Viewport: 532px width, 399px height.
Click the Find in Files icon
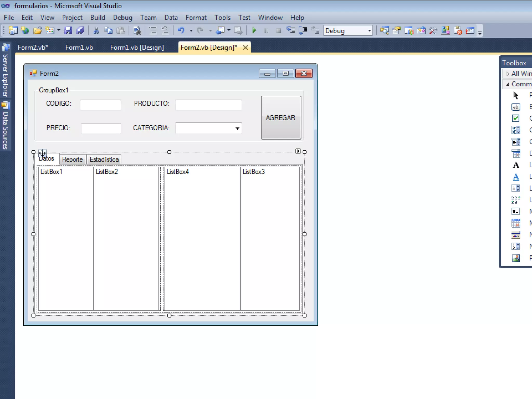click(137, 31)
